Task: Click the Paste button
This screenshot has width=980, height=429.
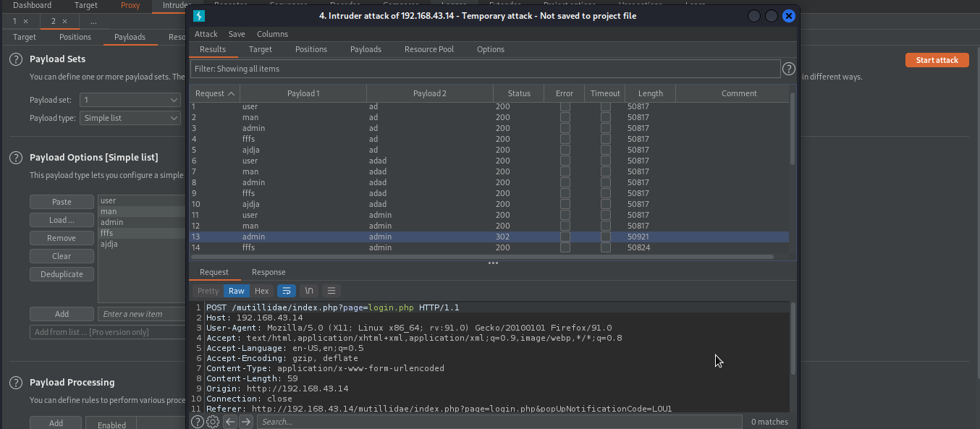Action: click(x=62, y=202)
